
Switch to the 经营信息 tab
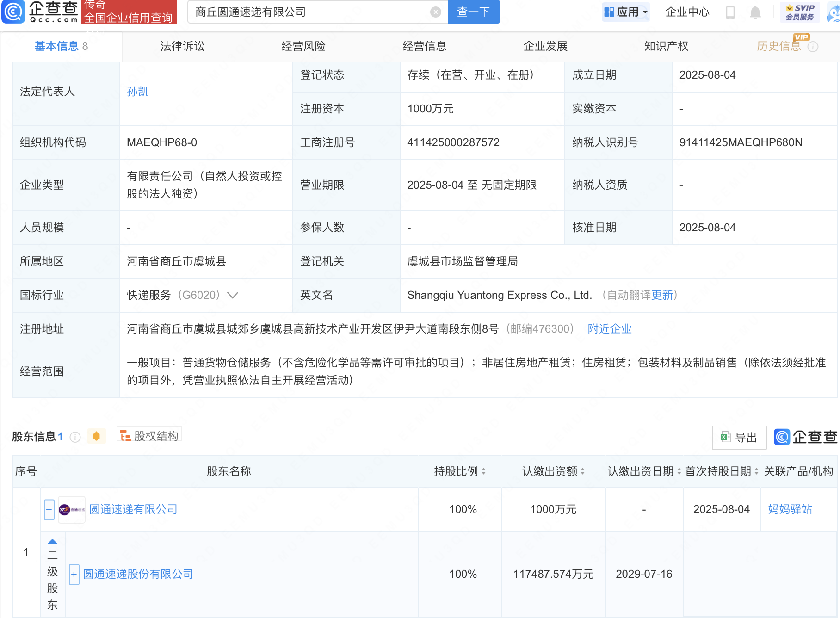pos(424,46)
